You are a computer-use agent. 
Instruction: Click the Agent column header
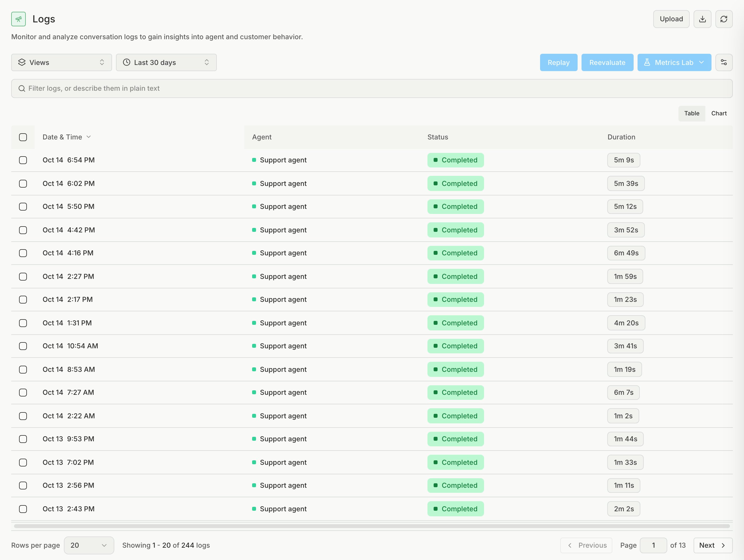tap(262, 137)
